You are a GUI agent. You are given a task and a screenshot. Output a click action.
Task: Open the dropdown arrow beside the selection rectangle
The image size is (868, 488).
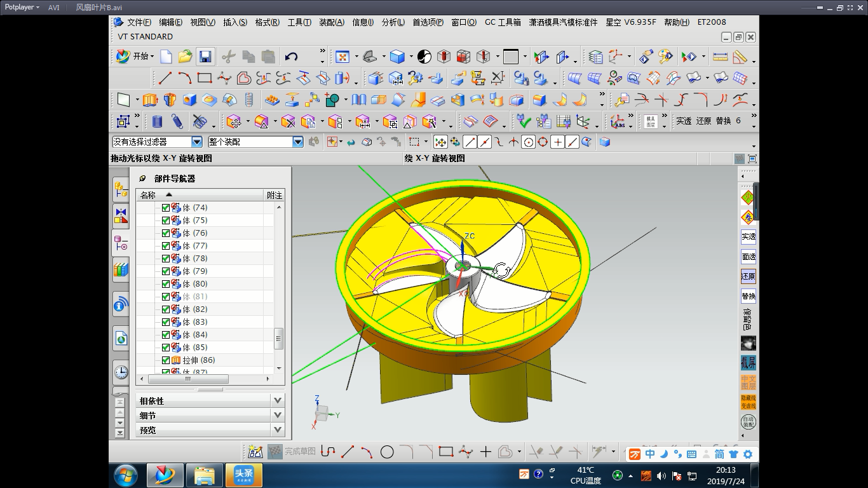pos(427,142)
